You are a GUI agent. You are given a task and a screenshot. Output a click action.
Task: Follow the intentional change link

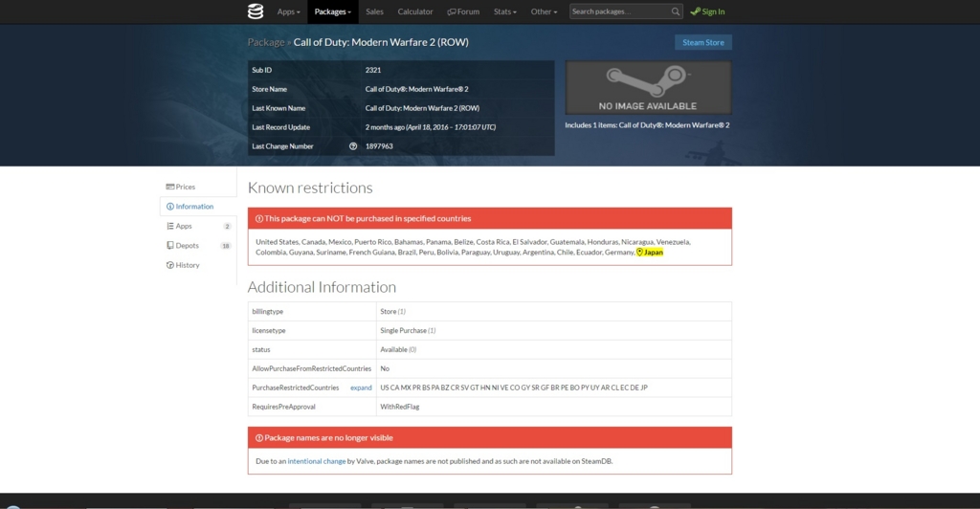pyautogui.click(x=316, y=461)
